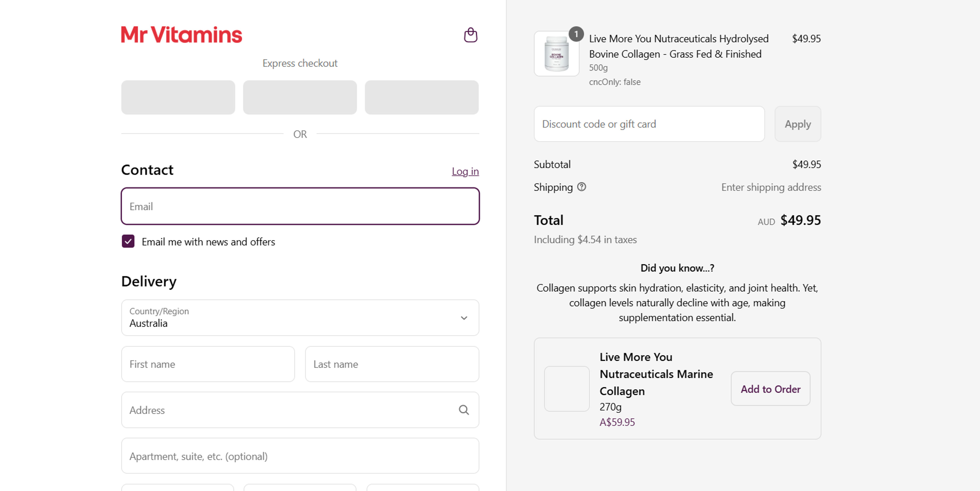The height and width of the screenshot is (491, 980).
Task: Select the first express checkout button
Action: [x=178, y=97]
